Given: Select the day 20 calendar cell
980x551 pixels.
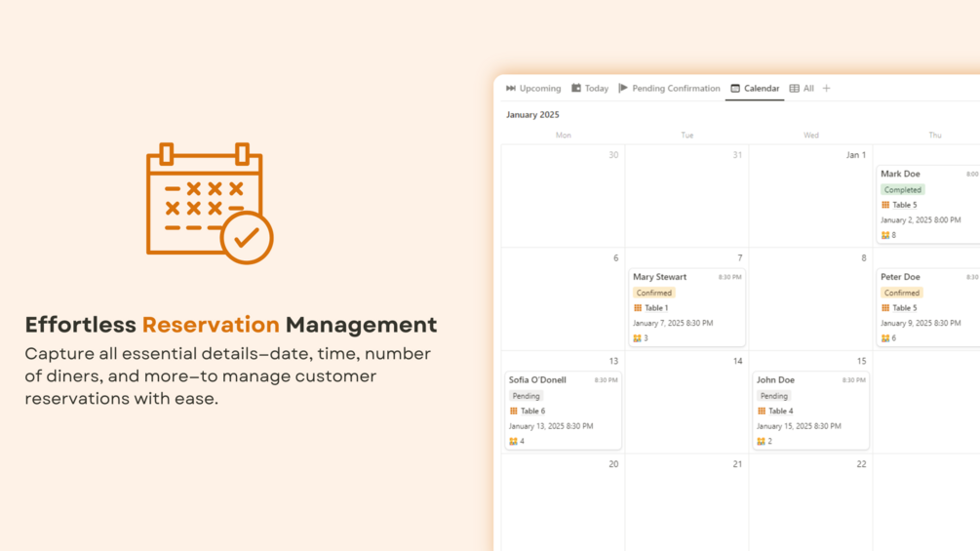Looking at the screenshot, I should tap(563, 503).
